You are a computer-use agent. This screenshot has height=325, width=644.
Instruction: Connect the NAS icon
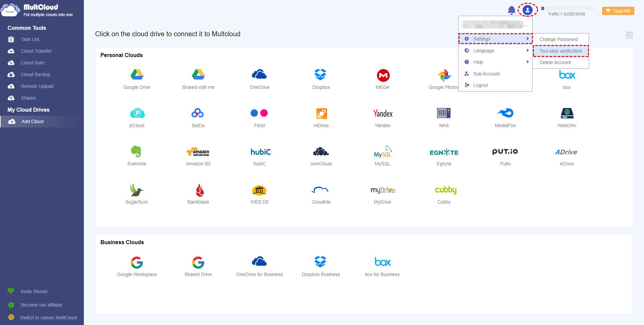[444, 113]
